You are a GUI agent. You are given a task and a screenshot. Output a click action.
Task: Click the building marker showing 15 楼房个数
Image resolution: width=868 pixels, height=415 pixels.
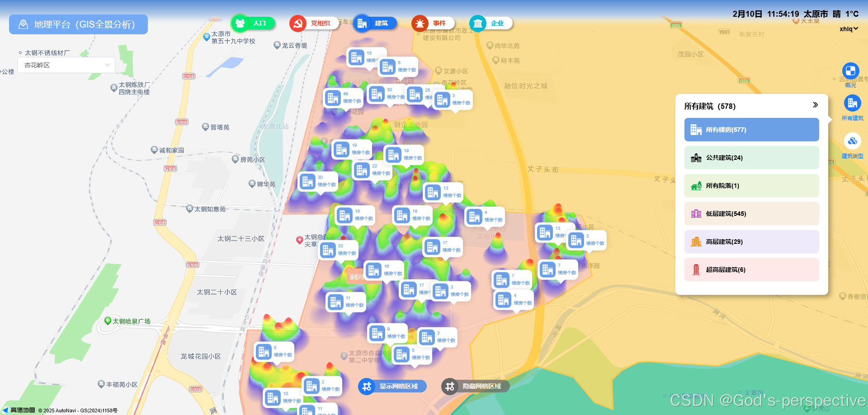click(367, 57)
